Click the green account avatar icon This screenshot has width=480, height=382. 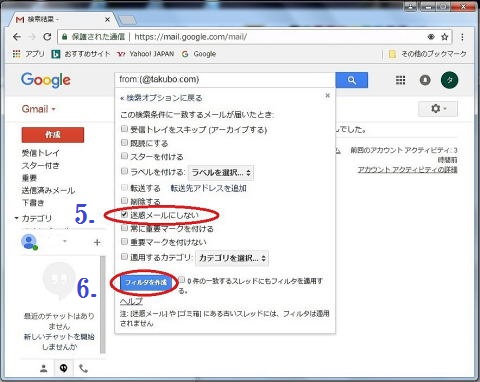449,80
